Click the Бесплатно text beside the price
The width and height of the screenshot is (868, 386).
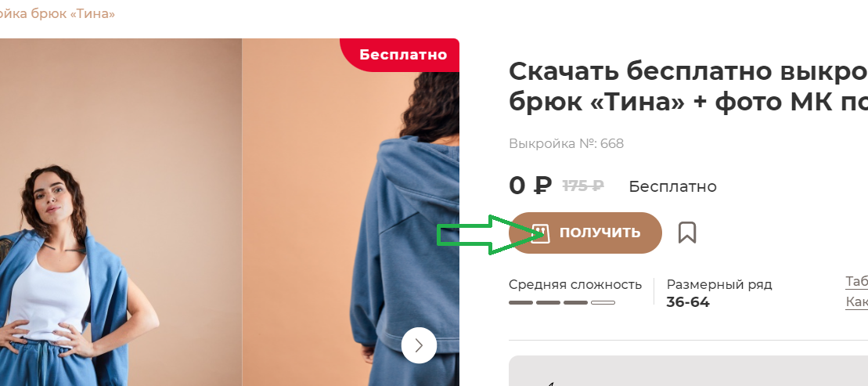tap(672, 186)
